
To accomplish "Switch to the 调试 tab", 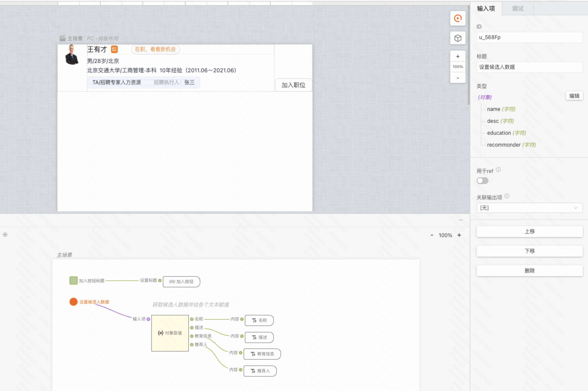I will coord(518,8).
